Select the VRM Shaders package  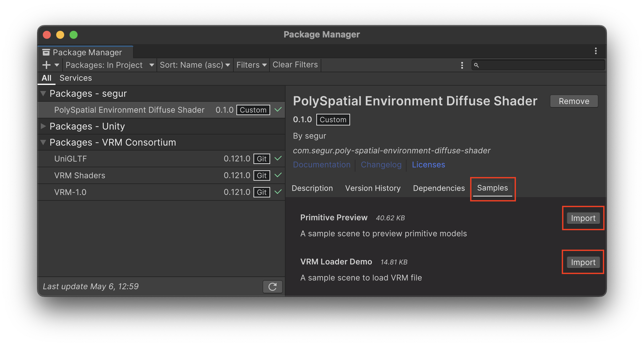tap(161, 175)
